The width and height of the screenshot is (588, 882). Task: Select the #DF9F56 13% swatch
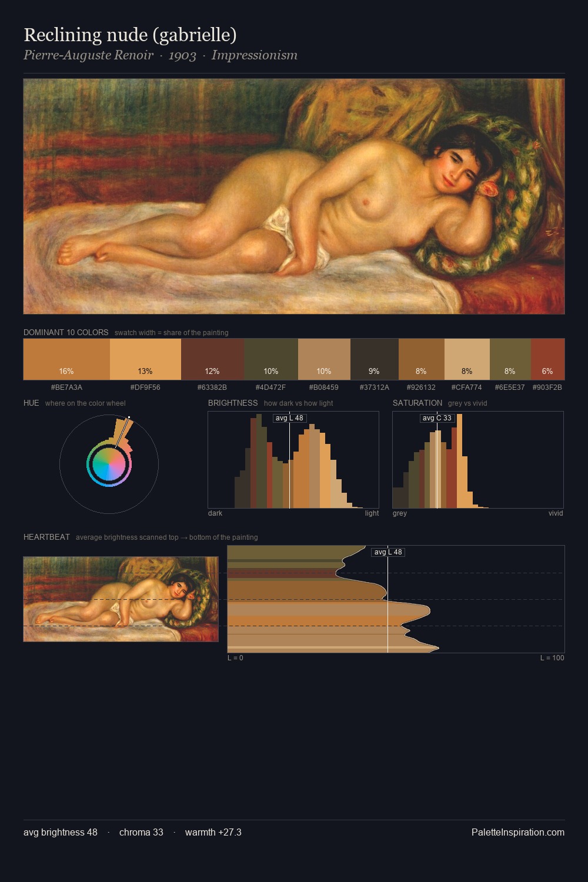tap(145, 359)
